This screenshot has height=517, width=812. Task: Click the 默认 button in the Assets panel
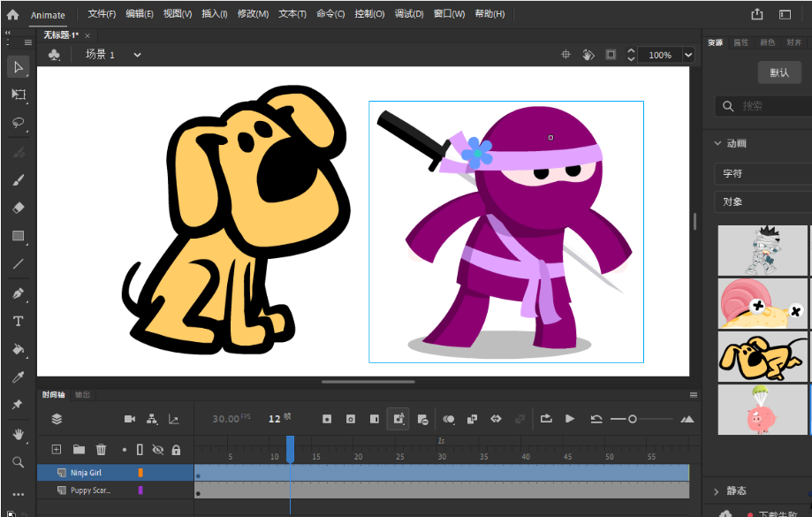tap(778, 72)
